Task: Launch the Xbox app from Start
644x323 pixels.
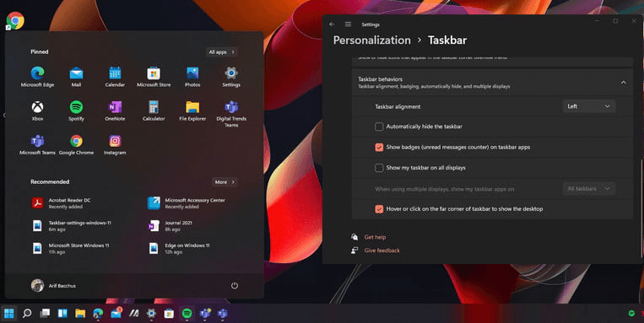Action: point(37,111)
